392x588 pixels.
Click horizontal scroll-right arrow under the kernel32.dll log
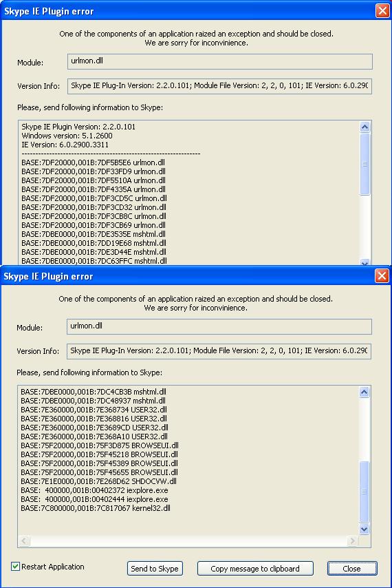point(352,540)
